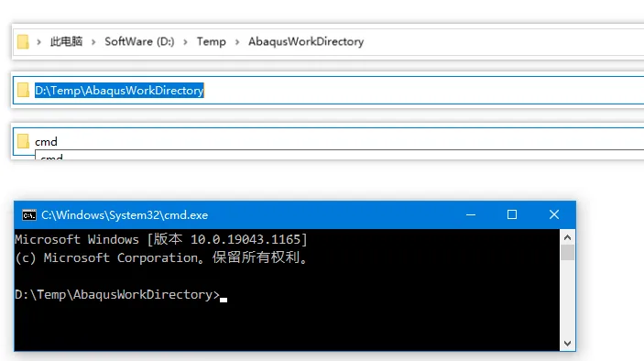Select AbaqusWorkDirectory breadcrumb segment
This screenshot has height=361, width=644.
point(306,41)
